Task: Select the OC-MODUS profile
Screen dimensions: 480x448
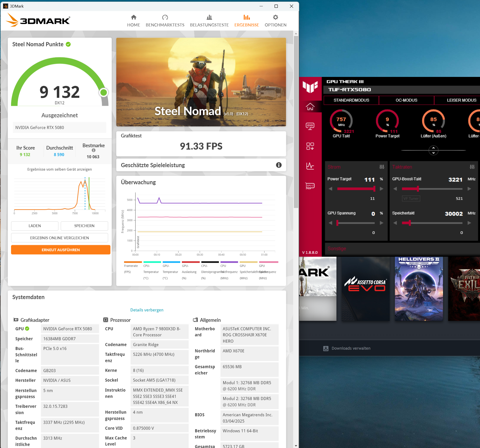Action: (406, 100)
